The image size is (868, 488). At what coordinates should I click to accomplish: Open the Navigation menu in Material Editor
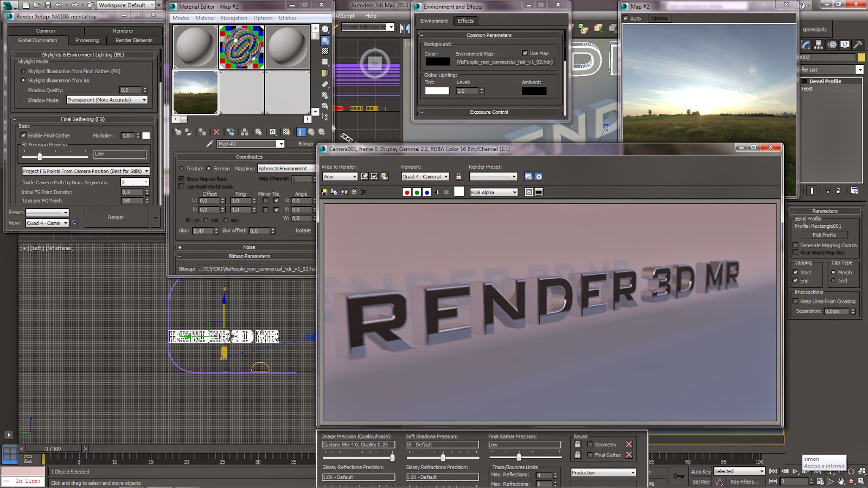(x=234, y=18)
